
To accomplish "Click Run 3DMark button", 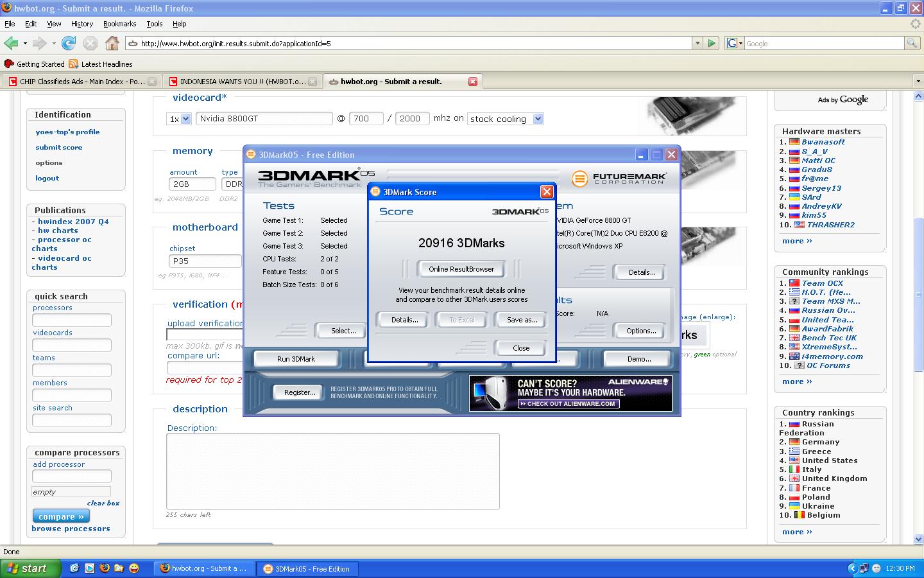I will (x=296, y=359).
